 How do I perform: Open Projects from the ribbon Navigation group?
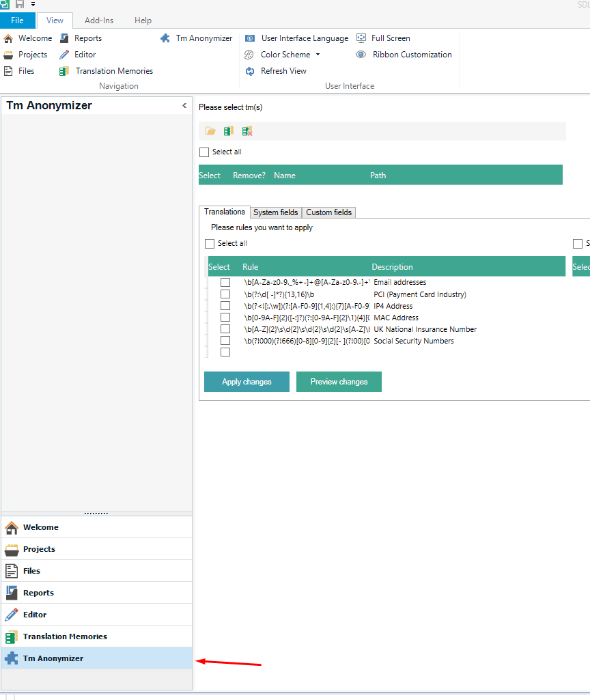pos(25,55)
